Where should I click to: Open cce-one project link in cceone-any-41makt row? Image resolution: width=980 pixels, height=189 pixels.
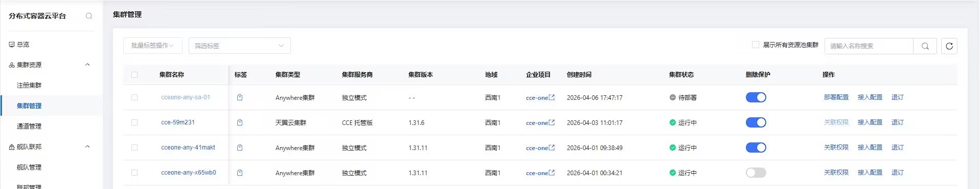click(540, 148)
